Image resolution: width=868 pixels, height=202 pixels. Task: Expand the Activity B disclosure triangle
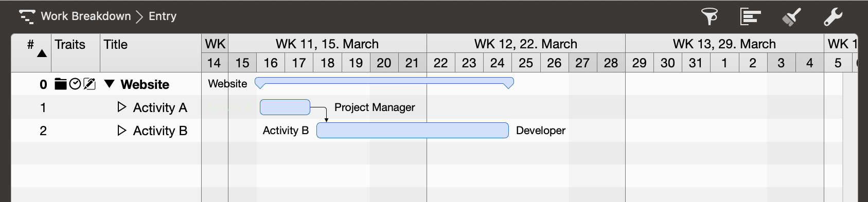coord(122,130)
